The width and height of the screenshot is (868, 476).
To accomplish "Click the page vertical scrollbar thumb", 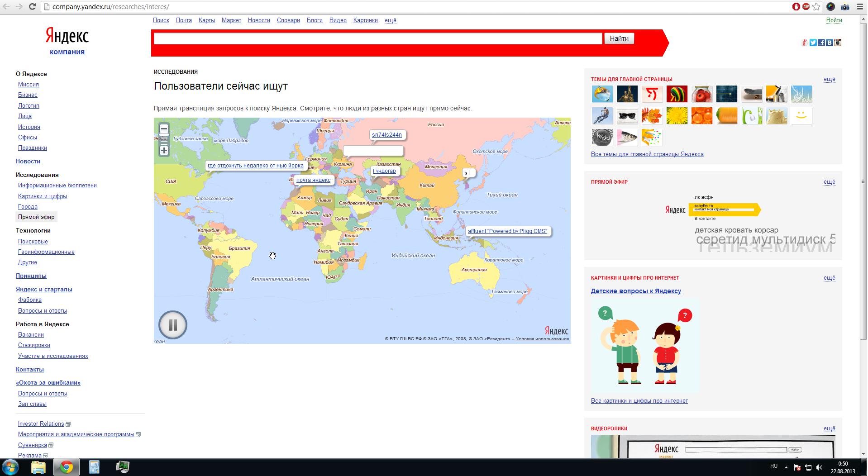I will (x=863, y=181).
